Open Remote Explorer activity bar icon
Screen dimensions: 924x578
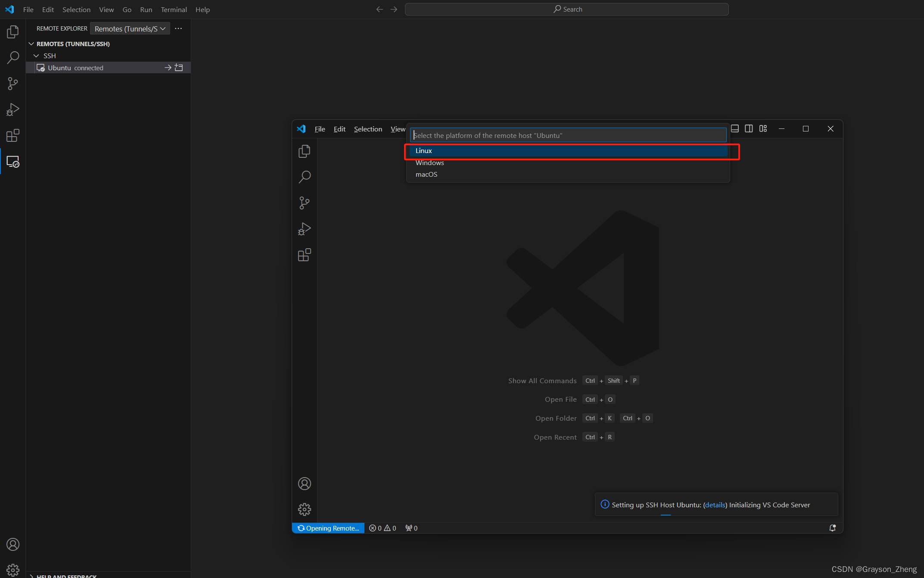(x=13, y=162)
